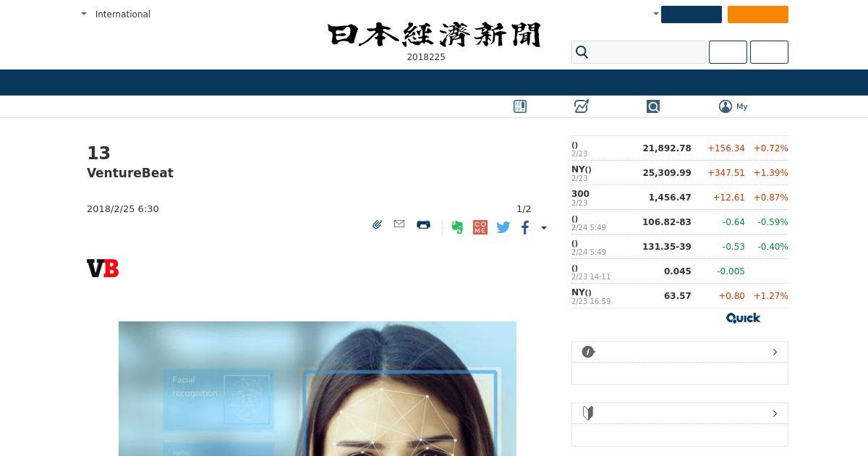
Task: Click the magnifier search icon in the search box
Action: tap(582, 52)
